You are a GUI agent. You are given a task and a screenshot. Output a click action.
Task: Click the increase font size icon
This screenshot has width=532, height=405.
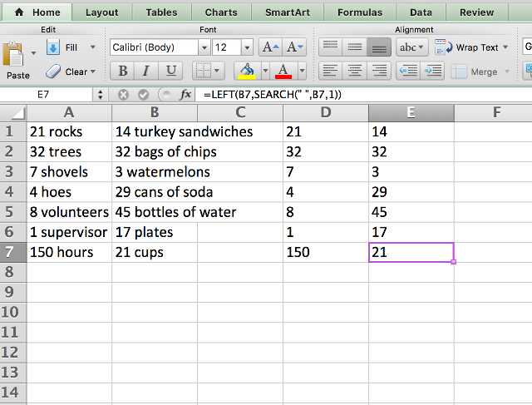coord(271,47)
